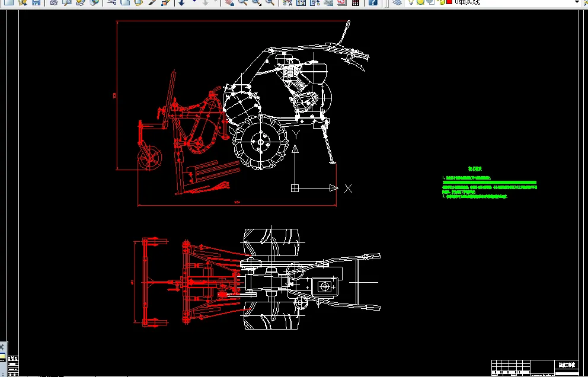Open the Markup Set Manager icon

click(x=341, y=2)
